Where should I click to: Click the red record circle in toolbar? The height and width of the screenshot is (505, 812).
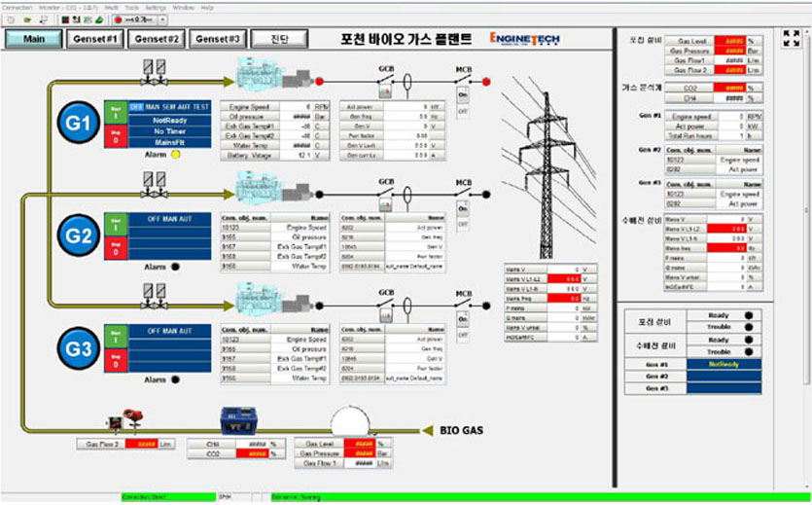pyautogui.click(x=118, y=19)
